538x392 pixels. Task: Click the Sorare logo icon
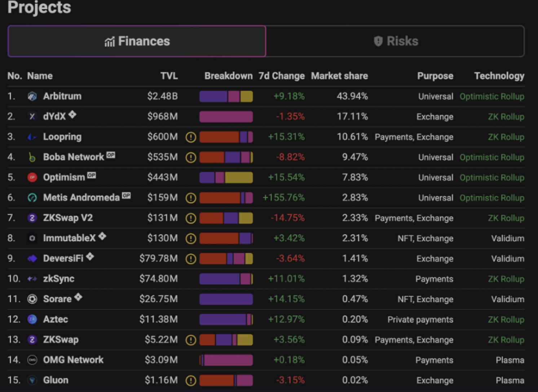(x=32, y=299)
